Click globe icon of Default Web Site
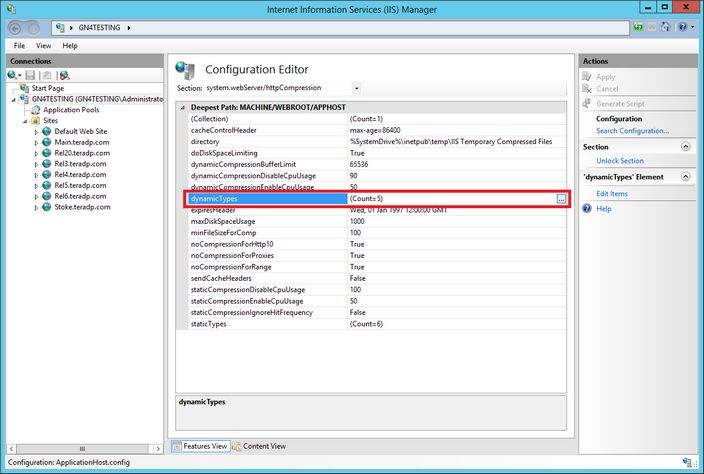 47,131
